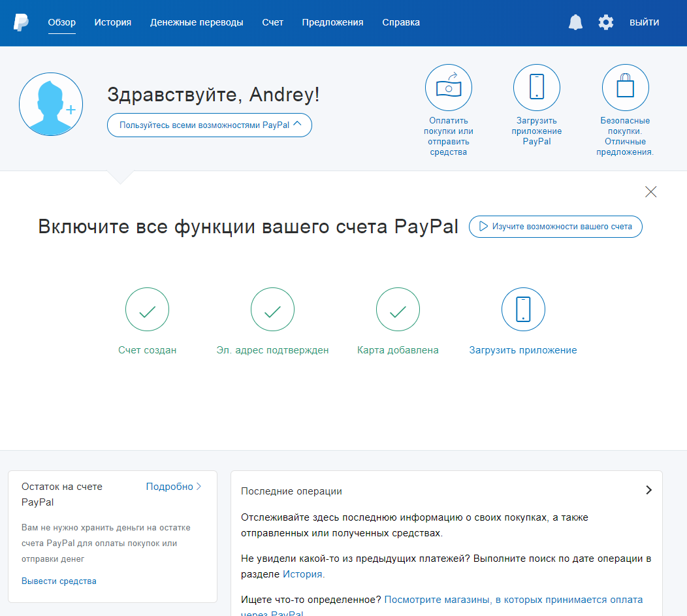Open account settings gear
The image size is (687, 616).
606,22
